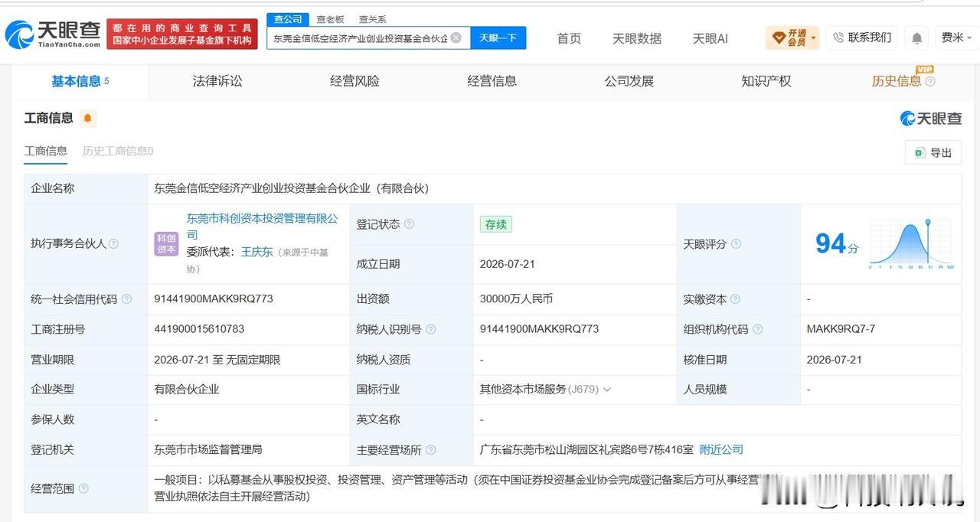
Task: Switch to the 查公司 search tab
Action: point(288,19)
